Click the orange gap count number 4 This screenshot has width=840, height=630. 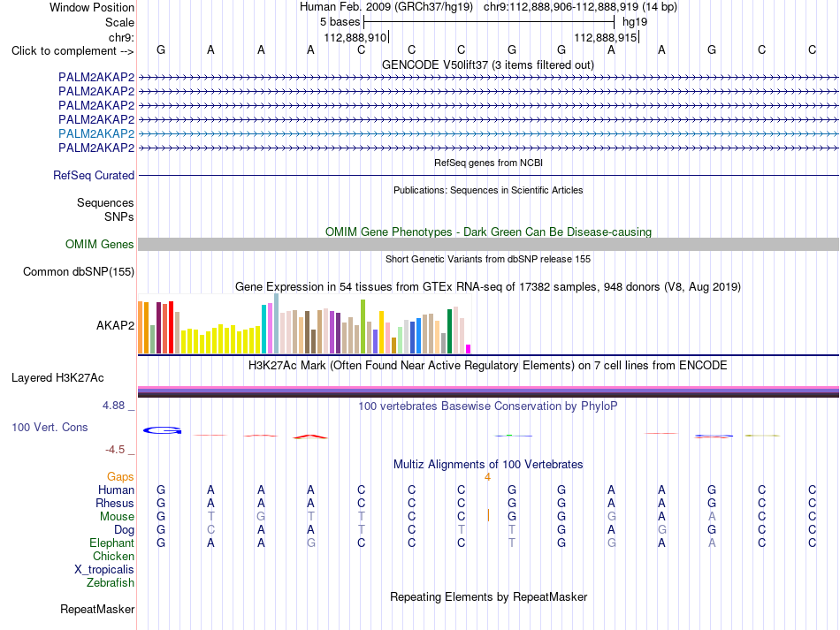click(x=487, y=476)
